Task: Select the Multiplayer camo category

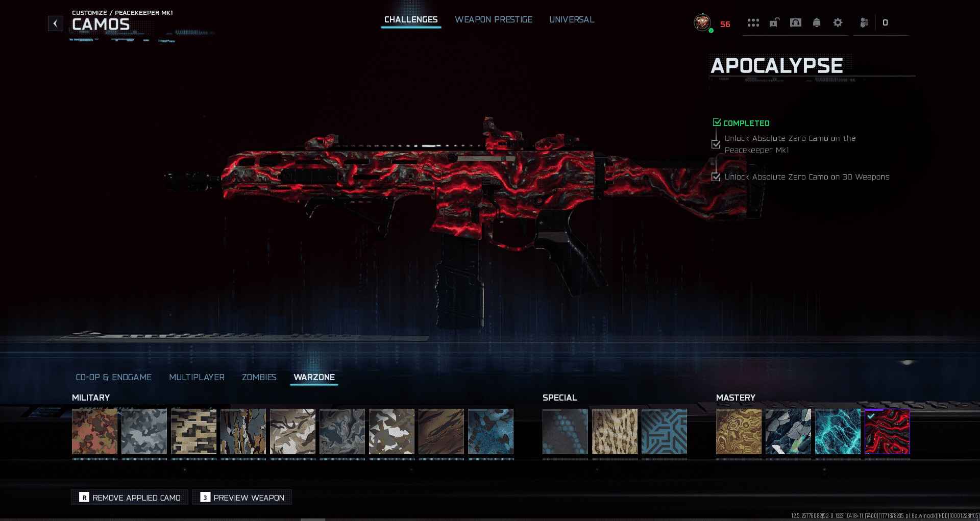Action: tap(197, 377)
